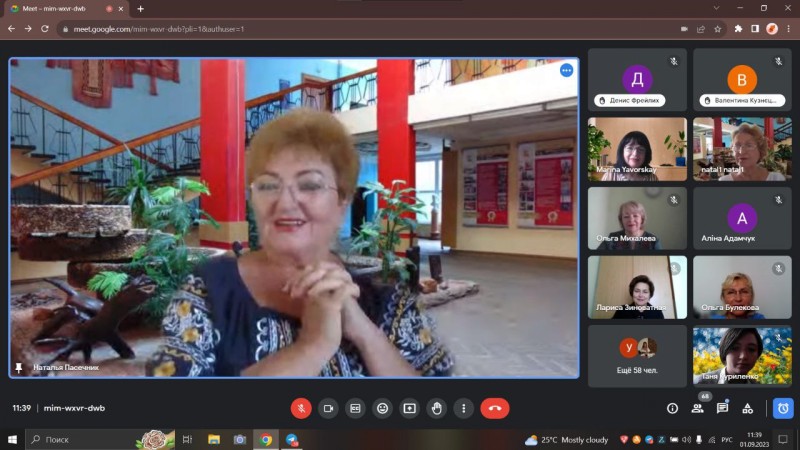This screenshot has width=800, height=450.
Task: Open Chrome's three-dot menu
Action: 787,29
